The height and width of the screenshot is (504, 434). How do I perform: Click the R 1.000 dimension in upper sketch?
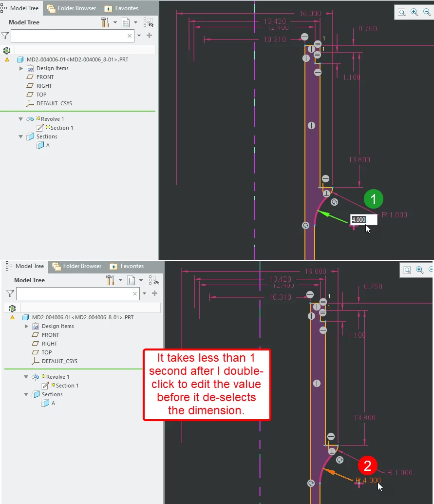point(394,215)
